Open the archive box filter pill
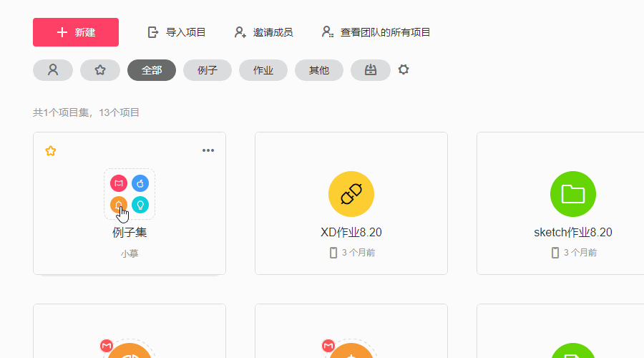 point(371,70)
